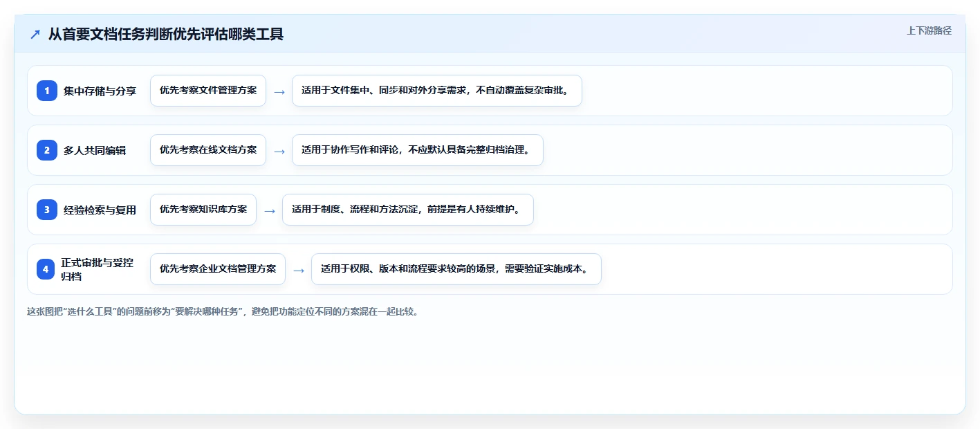Click the 优先考察在线文档方案 box
Image resolution: width=980 pixels, height=429 pixels.
208,150
